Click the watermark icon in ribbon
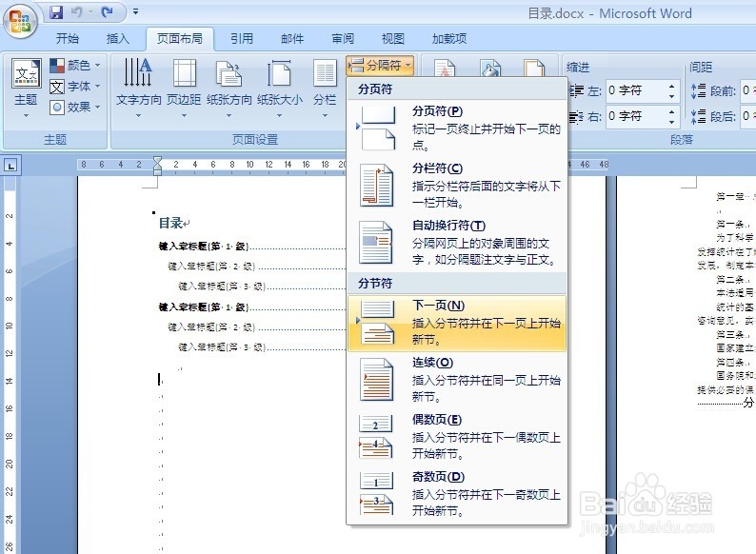756x554 pixels. [x=445, y=68]
